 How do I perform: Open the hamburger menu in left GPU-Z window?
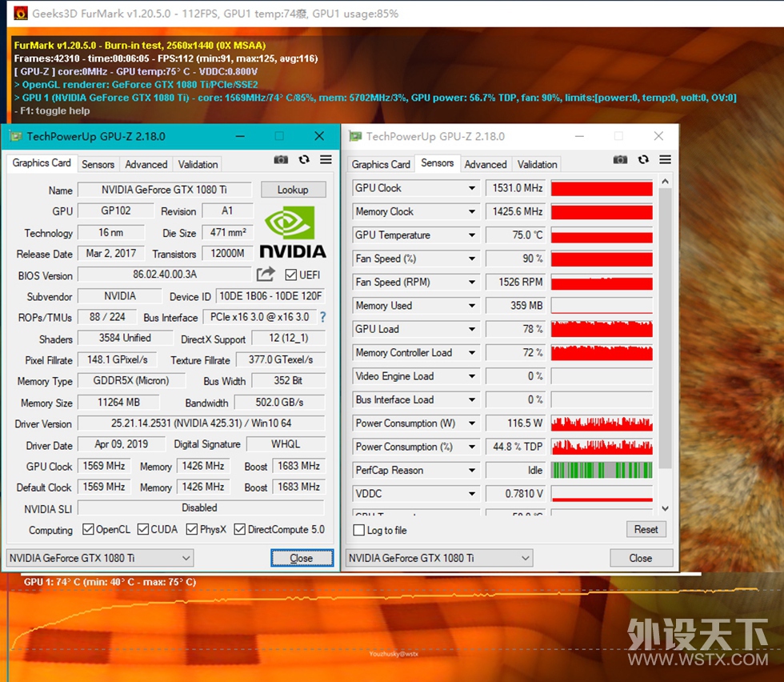(326, 159)
